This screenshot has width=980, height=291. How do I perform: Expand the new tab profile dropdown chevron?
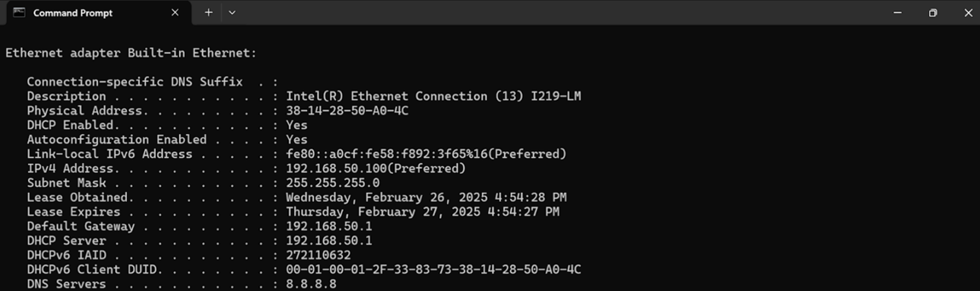tap(232, 12)
